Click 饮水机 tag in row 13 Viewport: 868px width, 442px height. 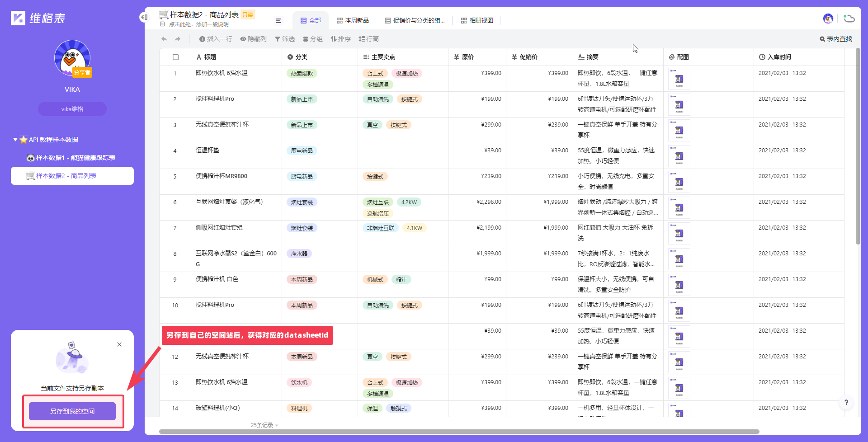pos(299,382)
